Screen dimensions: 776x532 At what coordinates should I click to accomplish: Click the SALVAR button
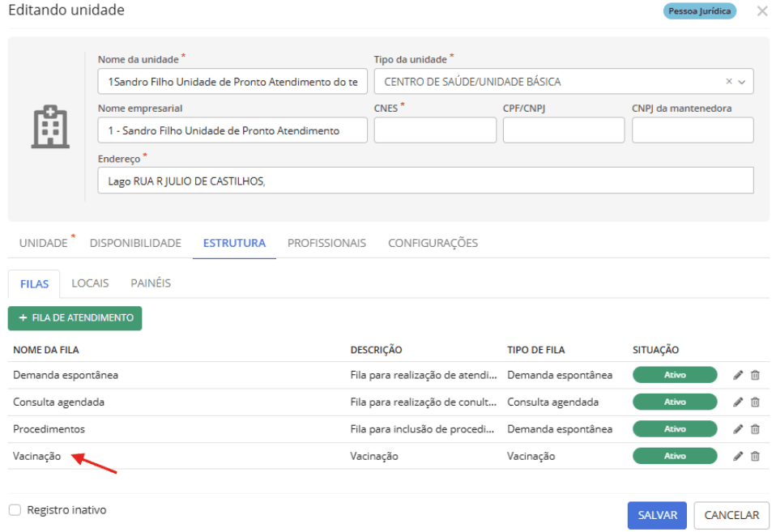coord(657,515)
